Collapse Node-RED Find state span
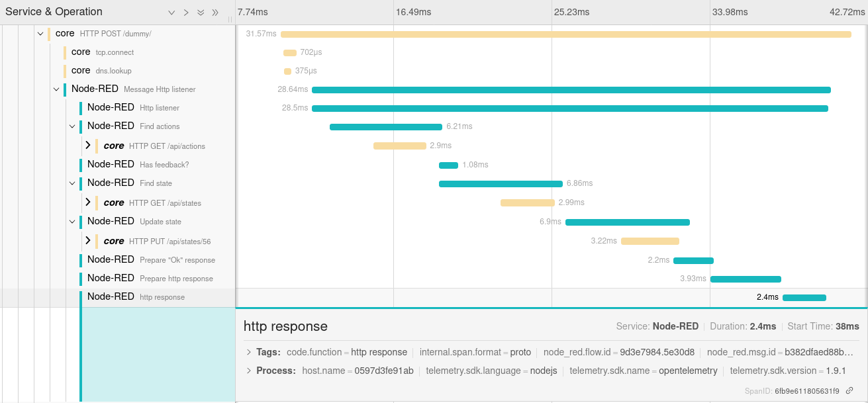Viewport: 868px width, 403px height. point(72,183)
